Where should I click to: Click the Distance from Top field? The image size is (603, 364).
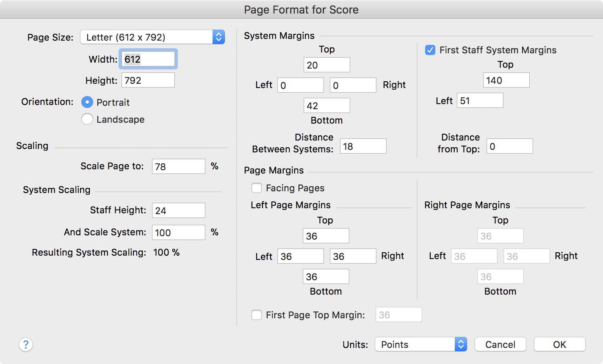509,146
